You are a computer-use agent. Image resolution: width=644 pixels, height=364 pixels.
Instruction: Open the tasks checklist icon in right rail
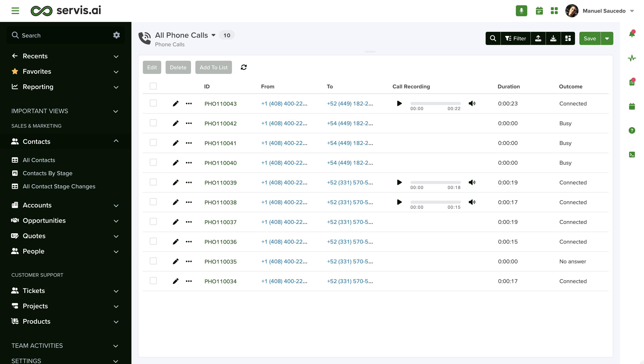632,82
